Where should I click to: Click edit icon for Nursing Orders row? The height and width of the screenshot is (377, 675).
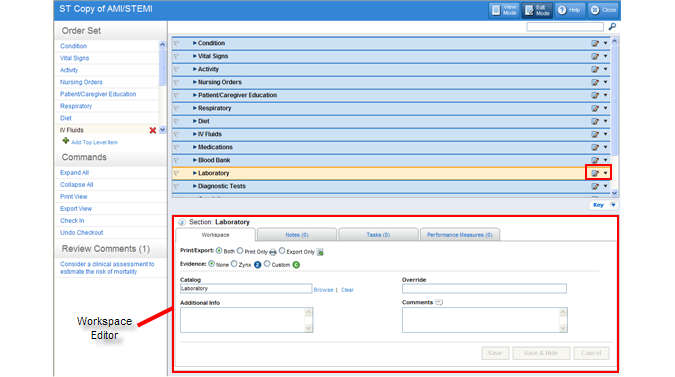[595, 82]
